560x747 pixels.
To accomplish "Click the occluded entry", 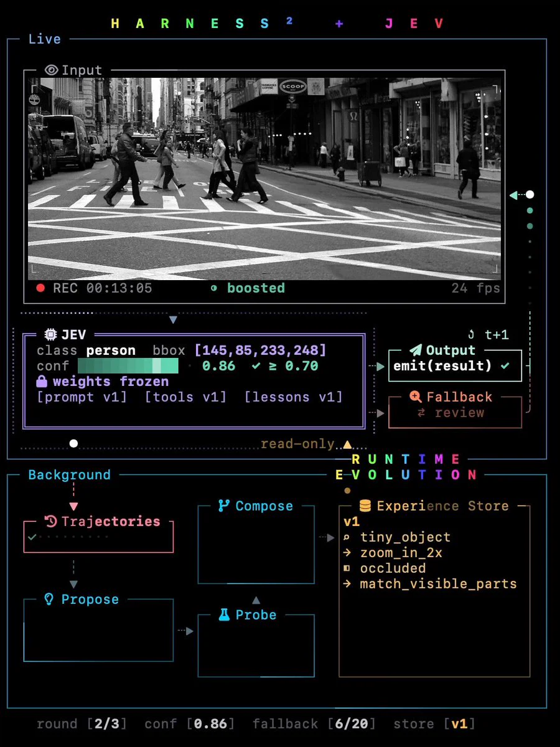I will 393,568.
